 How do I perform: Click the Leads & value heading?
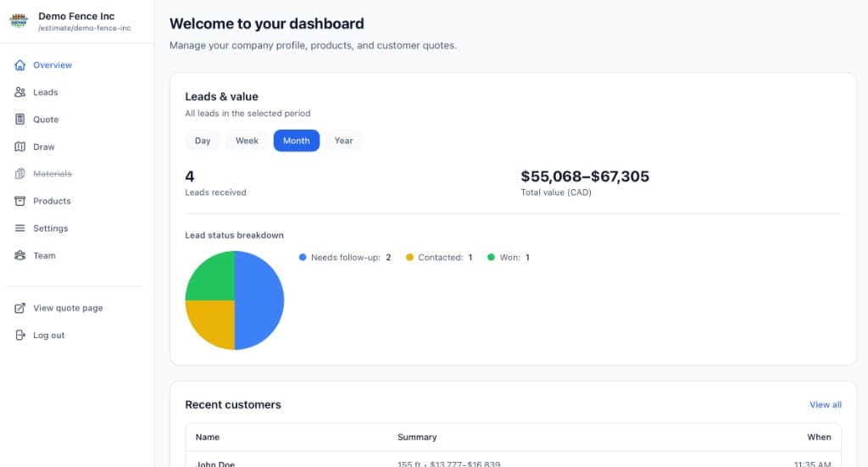221,97
